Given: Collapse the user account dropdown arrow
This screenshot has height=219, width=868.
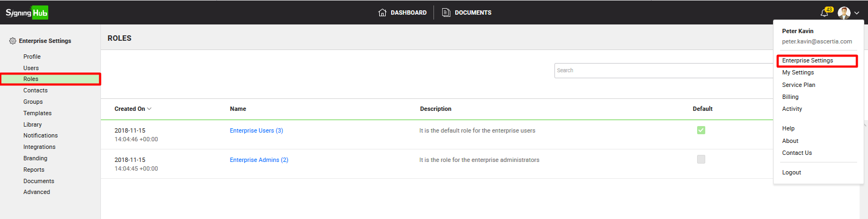Looking at the screenshot, I should click(x=857, y=13).
